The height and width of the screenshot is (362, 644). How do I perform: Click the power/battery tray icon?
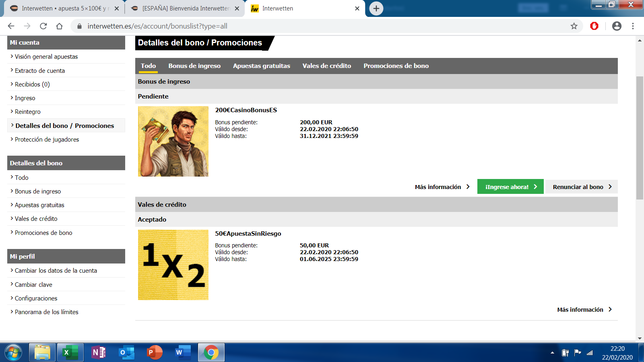(565, 353)
